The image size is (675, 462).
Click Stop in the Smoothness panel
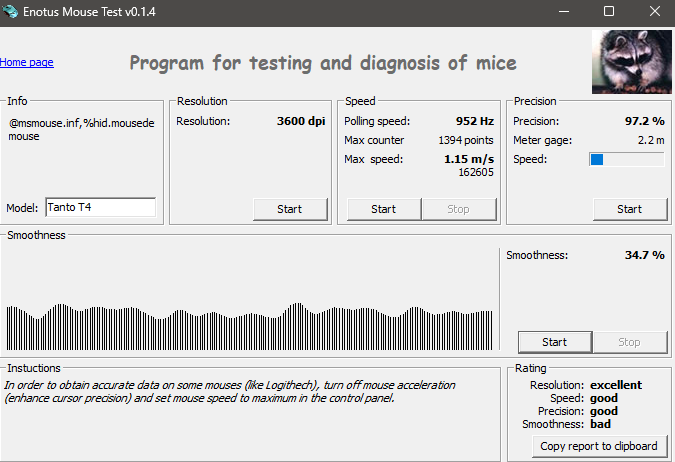630,342
